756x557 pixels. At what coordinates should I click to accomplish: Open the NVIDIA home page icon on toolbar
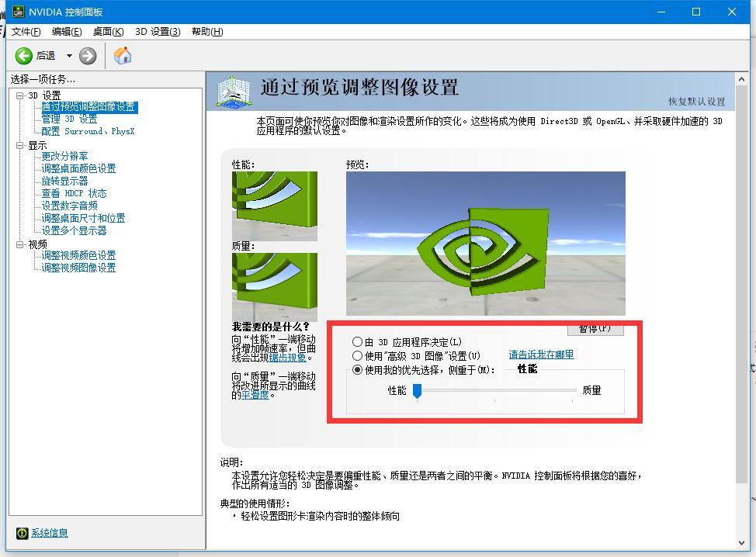(122, 55)
